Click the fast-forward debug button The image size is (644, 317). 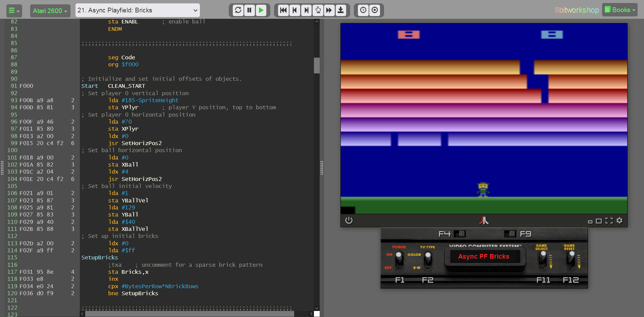pos(329,10)
